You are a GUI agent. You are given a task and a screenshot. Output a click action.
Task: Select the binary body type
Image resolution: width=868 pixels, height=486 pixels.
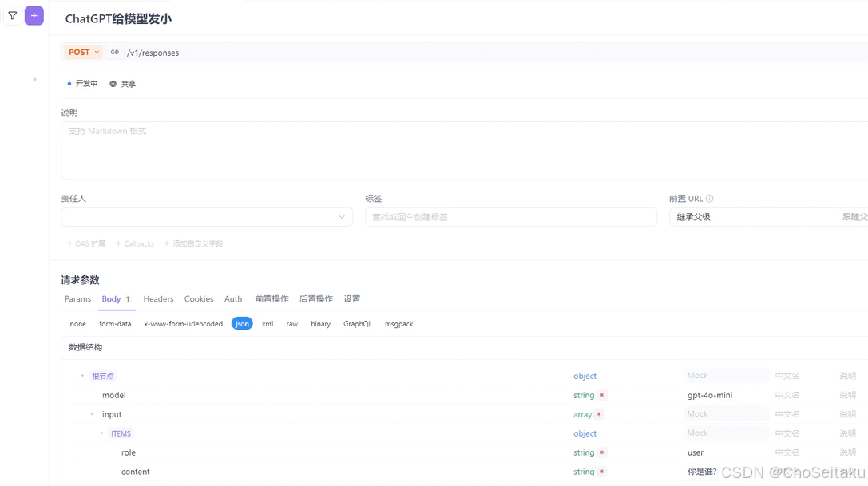pyautogui.click(x=320, y=324)
